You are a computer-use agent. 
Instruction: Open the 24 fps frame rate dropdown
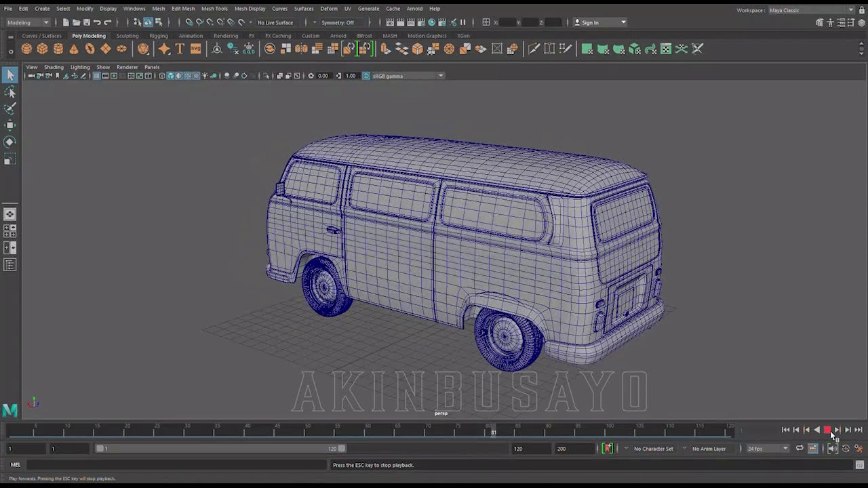(x=768, y=449)
